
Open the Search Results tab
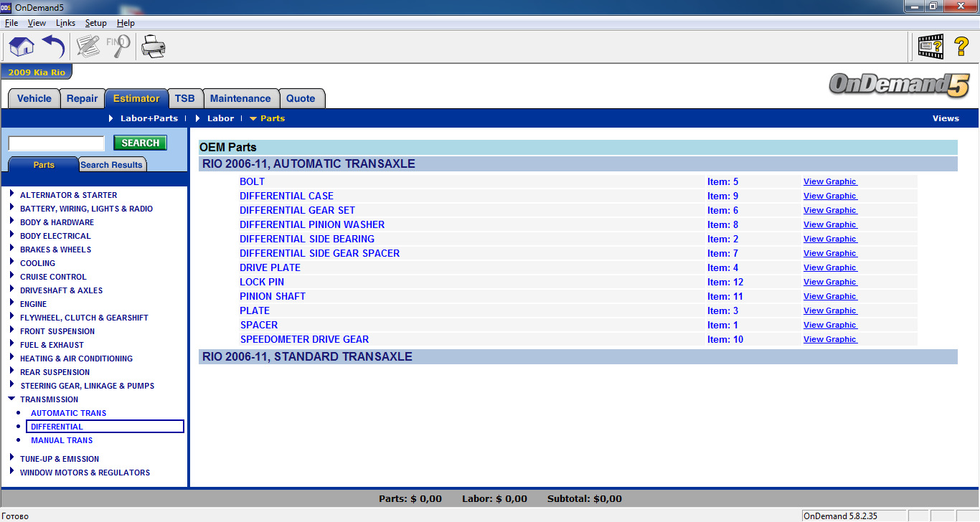click(x=111, y=165)
